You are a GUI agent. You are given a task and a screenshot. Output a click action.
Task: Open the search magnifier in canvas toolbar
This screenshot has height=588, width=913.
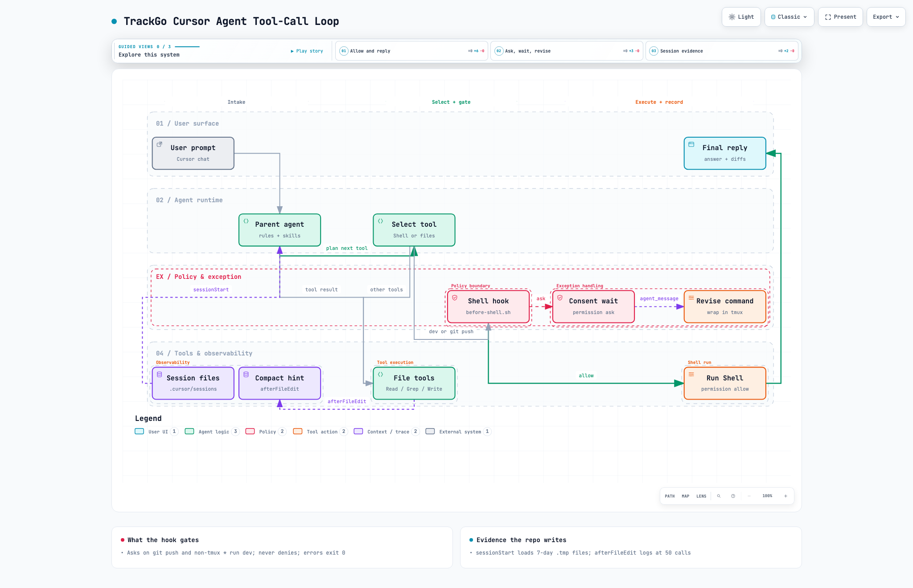click(719, 496)
